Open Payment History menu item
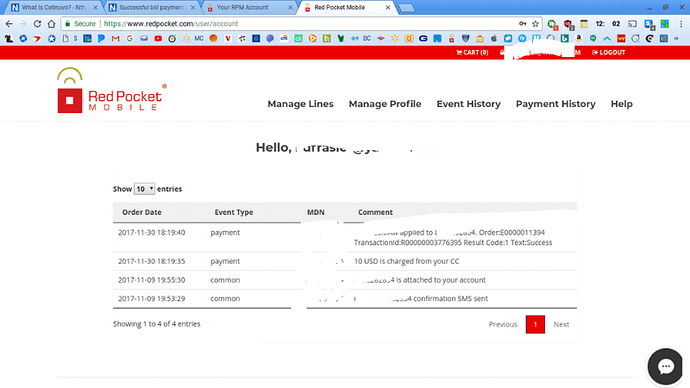 pyautogui.click(x=555, y=104)
